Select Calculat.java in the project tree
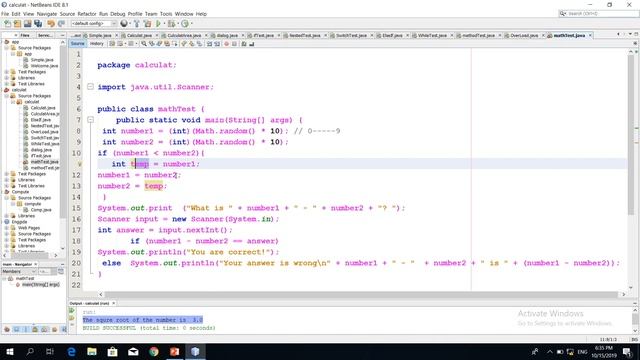The image size is (640, 360). tap(43, 108)
